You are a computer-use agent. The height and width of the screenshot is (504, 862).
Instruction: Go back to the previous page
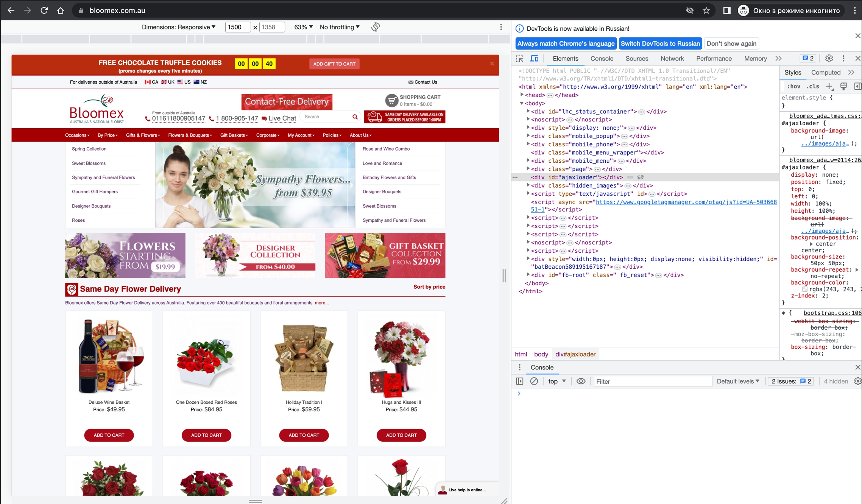[x=11, y=11]
